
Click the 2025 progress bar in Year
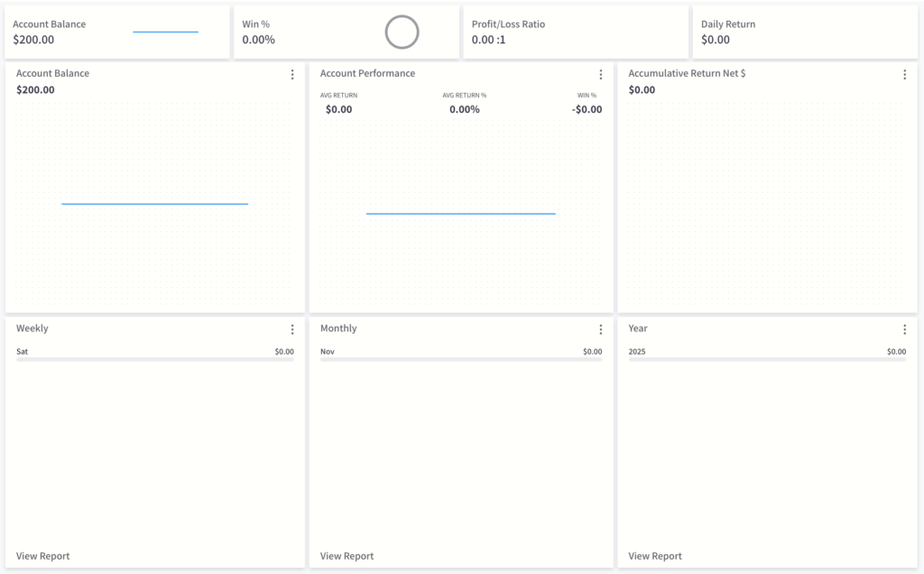coord(767,359)
